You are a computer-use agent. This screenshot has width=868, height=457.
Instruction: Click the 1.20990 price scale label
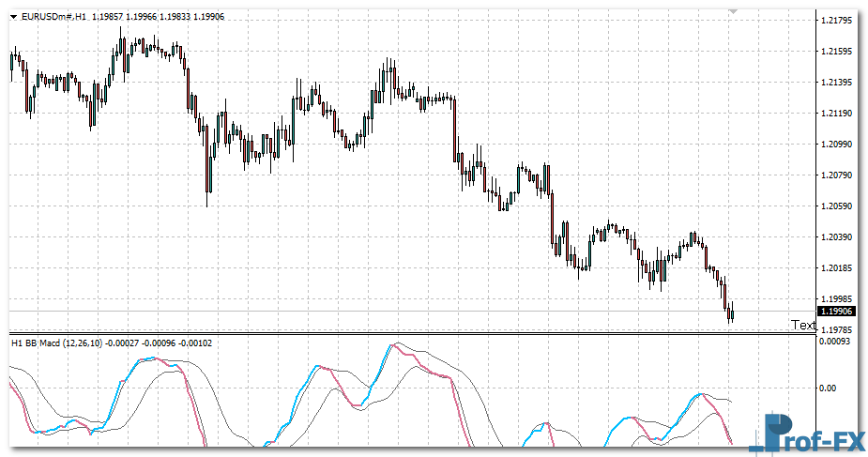click(x=835, y=145)
